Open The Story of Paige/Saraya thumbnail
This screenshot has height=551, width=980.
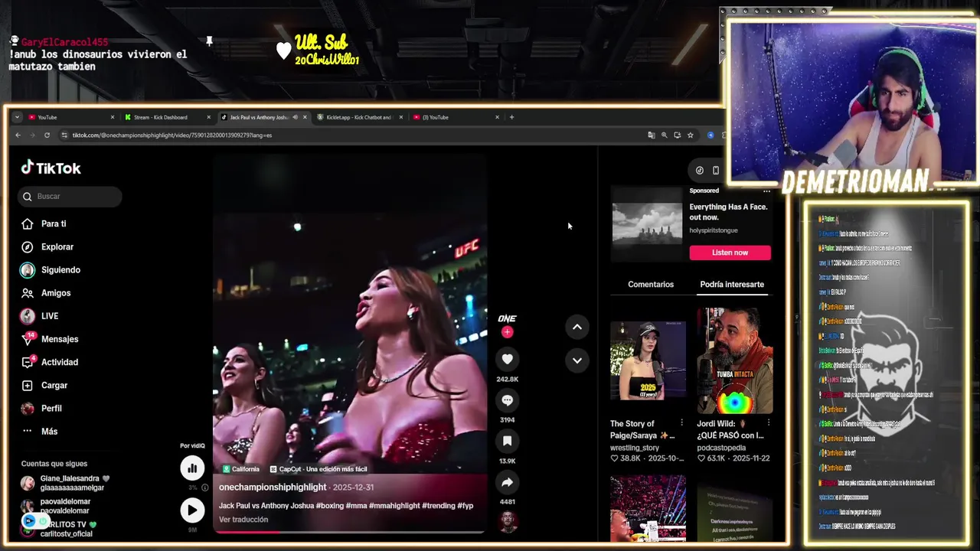coord(648,360)
